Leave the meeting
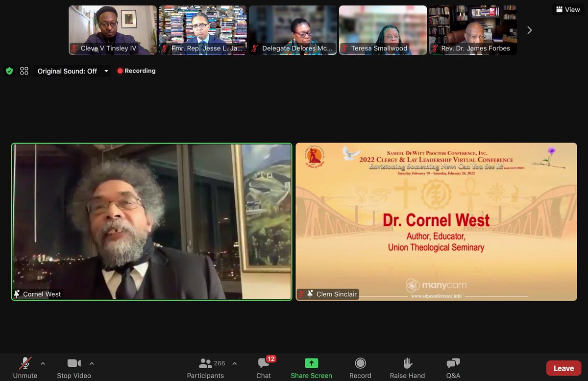588x381 pixels. 563,368
